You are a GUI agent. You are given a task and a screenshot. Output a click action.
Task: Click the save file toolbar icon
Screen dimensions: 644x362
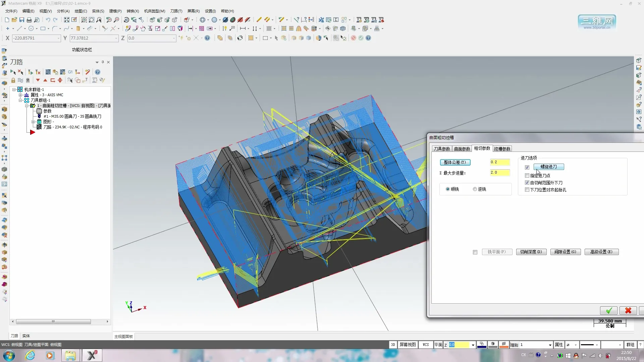coord(22,20)
